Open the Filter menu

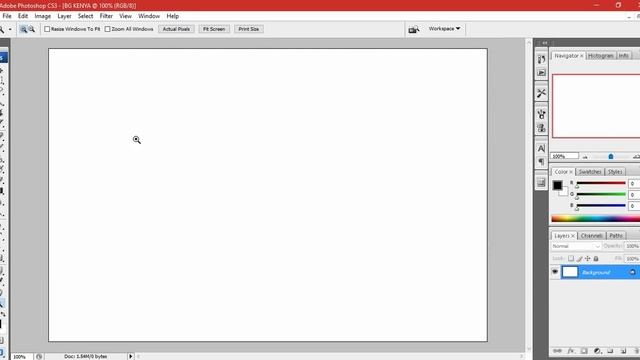point(106,16)
